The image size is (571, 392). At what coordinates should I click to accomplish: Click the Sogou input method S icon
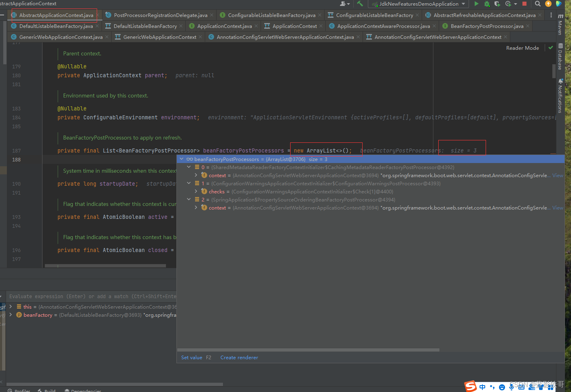(470, 386)
